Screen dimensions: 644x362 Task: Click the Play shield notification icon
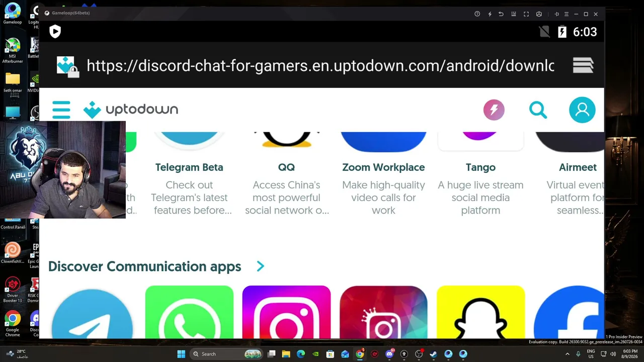tap(55, 32)
